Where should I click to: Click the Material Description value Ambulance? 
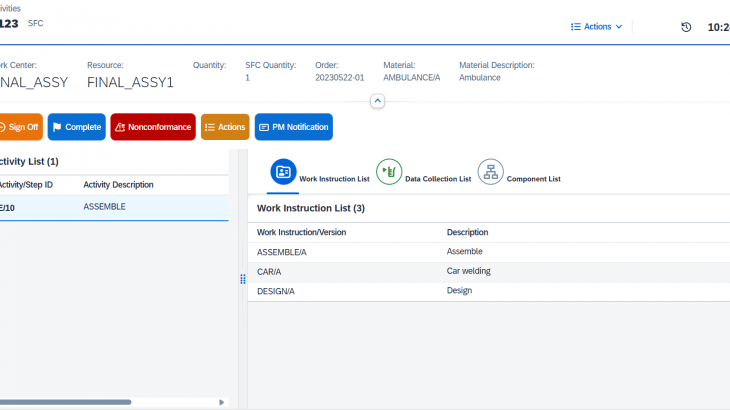point(480,78)
